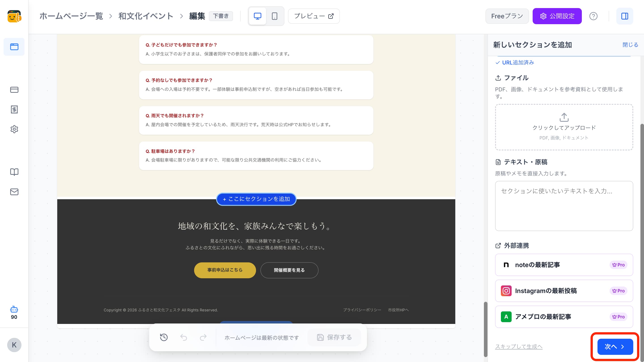Viewport: 644px width, 362px height.
Task: Open the book guide sidebar icon
Action: [x=14, y=172]
